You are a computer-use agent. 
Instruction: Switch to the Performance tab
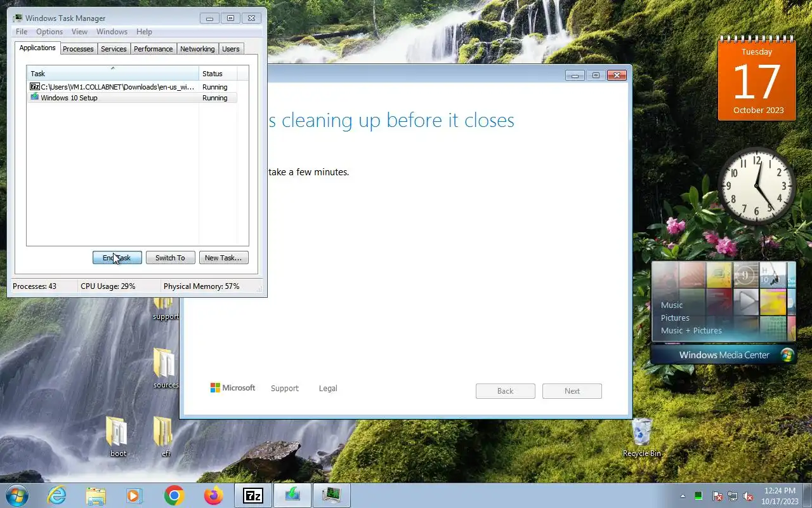pos(153,49)
